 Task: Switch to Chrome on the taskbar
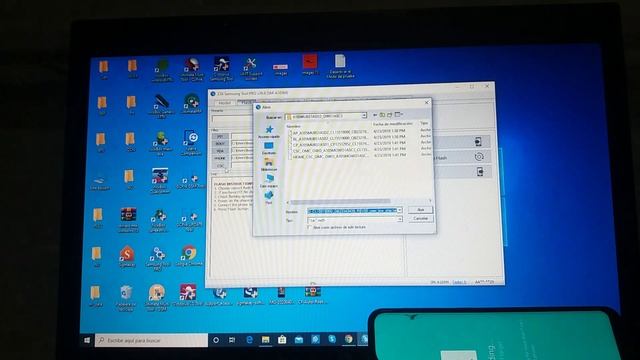pos(348,339)
